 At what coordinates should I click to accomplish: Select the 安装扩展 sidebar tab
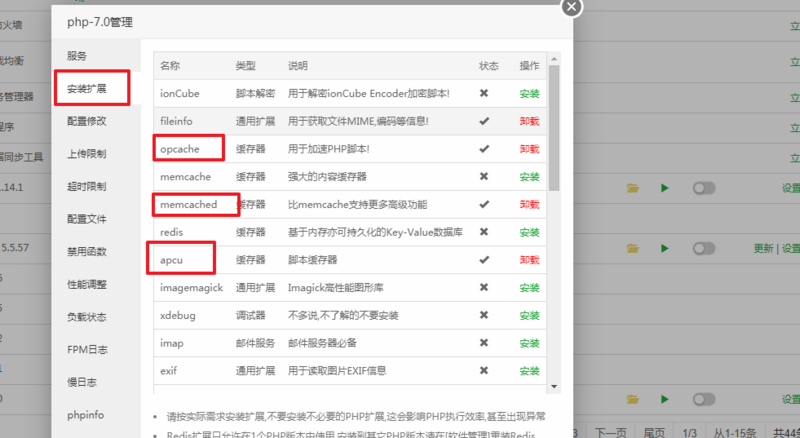[87, 88]
